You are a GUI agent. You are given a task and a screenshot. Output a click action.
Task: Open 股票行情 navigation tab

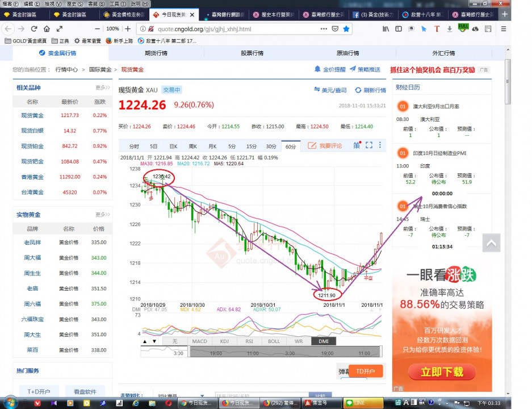(x=252, y=53)
